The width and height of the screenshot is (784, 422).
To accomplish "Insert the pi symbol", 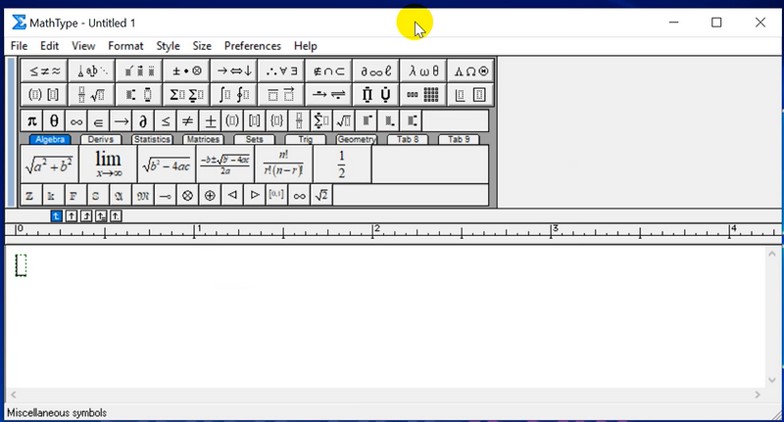I will point(32,121).
